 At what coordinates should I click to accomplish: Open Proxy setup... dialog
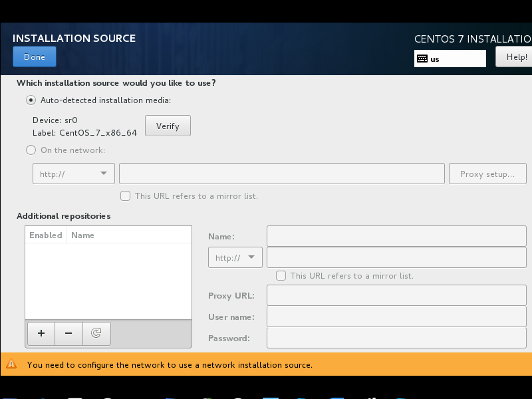coord(487,174)
